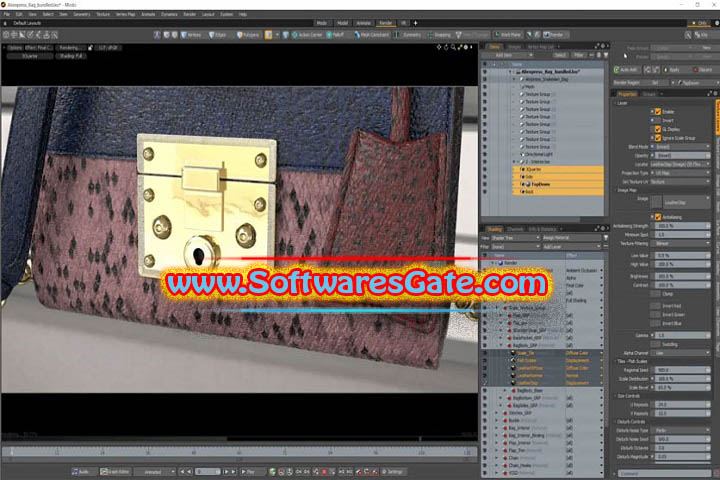Open the Action Center options
720x480 pixels.
(307, 35)
